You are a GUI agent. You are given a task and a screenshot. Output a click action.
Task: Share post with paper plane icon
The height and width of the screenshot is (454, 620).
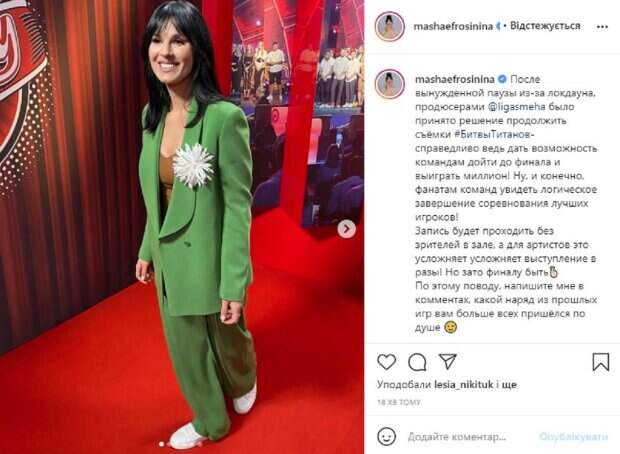[448, 361]
